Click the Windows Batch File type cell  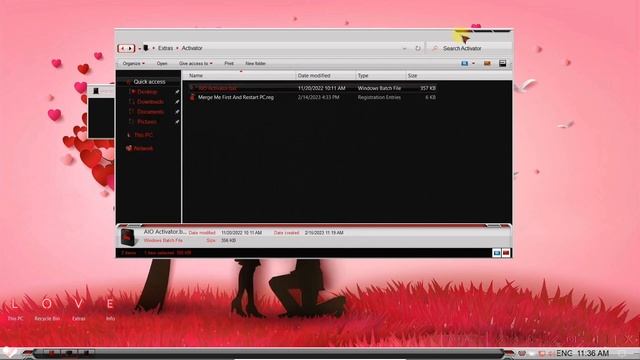[x=379, y=88]
